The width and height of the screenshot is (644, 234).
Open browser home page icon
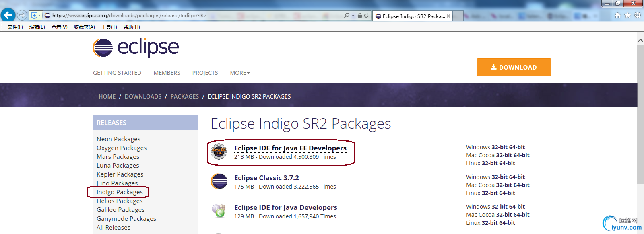click(x=617, y=16)
